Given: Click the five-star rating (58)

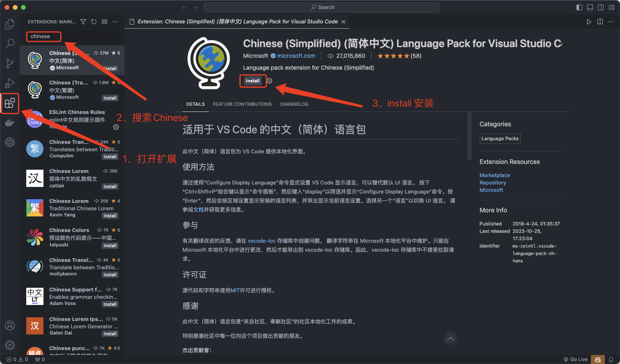Looking at the screenshot, I should click(399, 56).
